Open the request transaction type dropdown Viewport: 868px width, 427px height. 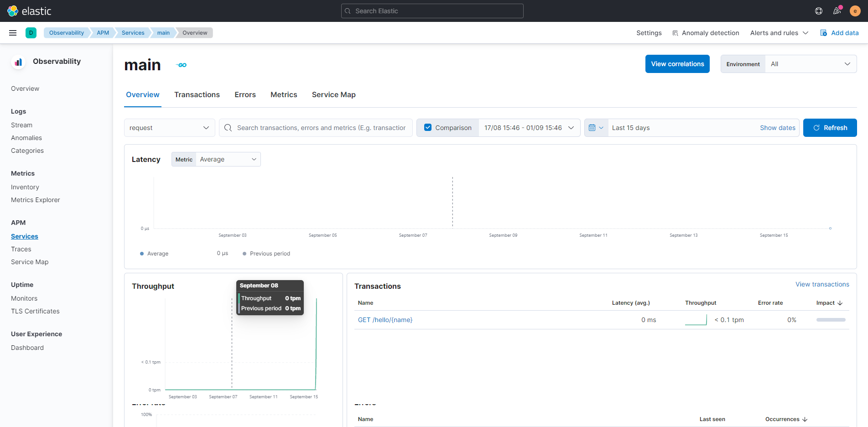click(170, 128)
